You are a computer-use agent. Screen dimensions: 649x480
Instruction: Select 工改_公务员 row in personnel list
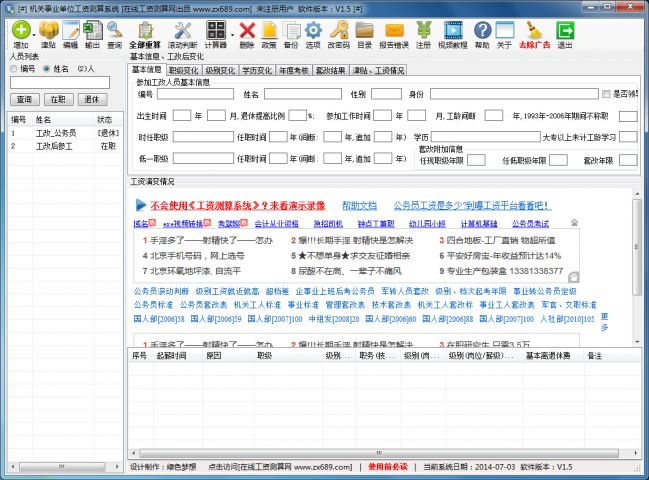pyautogui.click(x=56, y=132)
